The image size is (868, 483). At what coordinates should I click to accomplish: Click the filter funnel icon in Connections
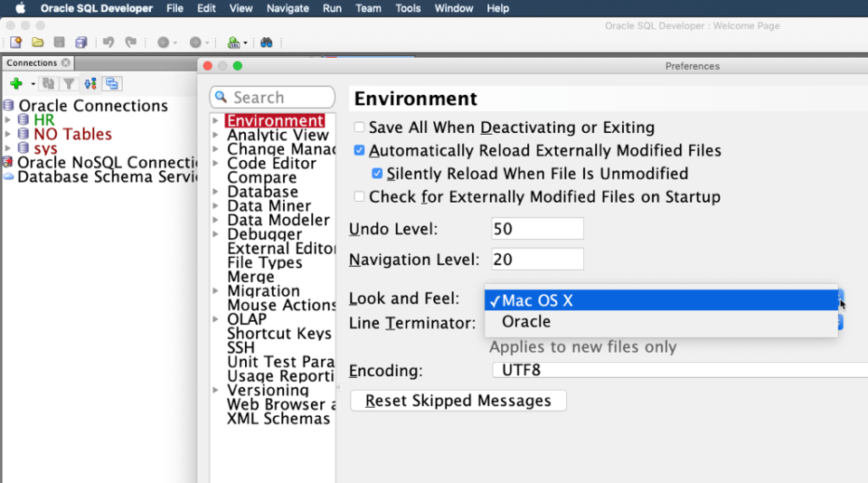(68, 83)
